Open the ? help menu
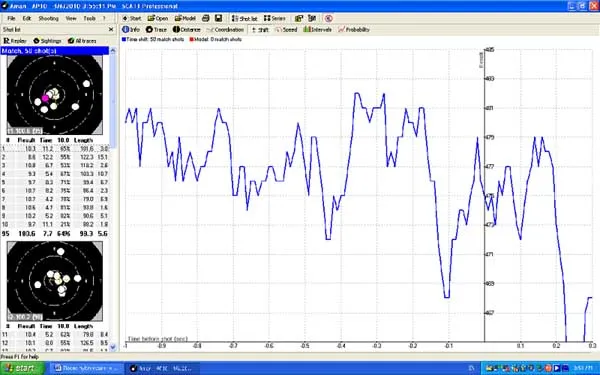The width and height of the screenshot is (600, 375). pos(104,18)
